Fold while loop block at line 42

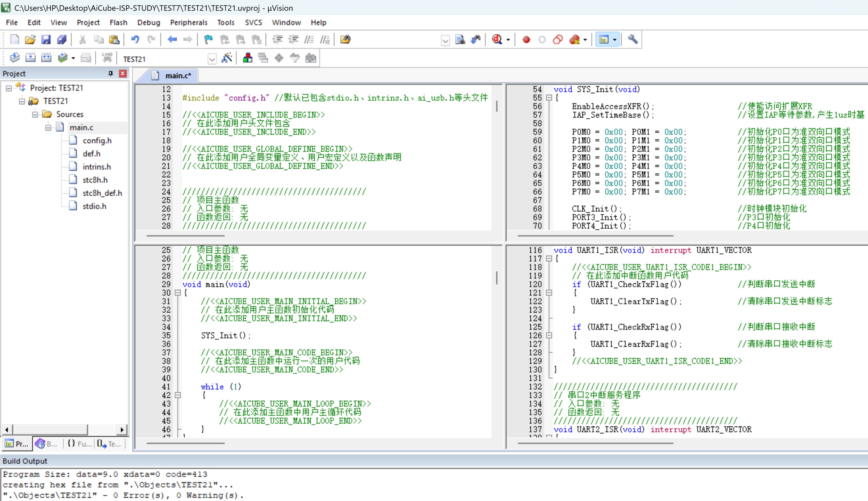(x=178, y=395)
